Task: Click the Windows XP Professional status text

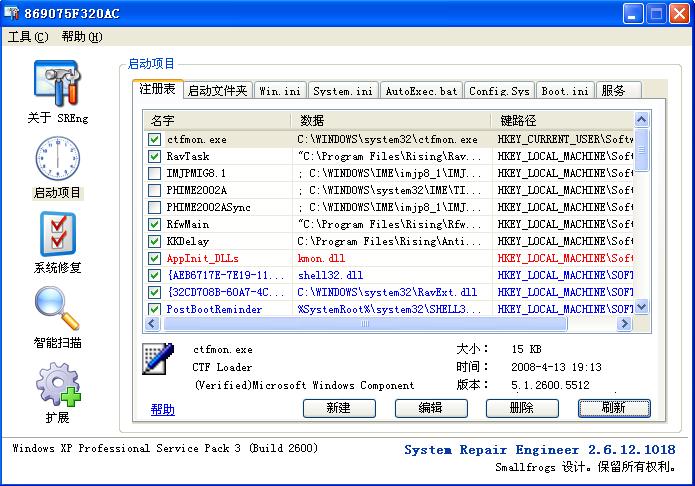Action: pyautogui.click(x=165, y=448)
